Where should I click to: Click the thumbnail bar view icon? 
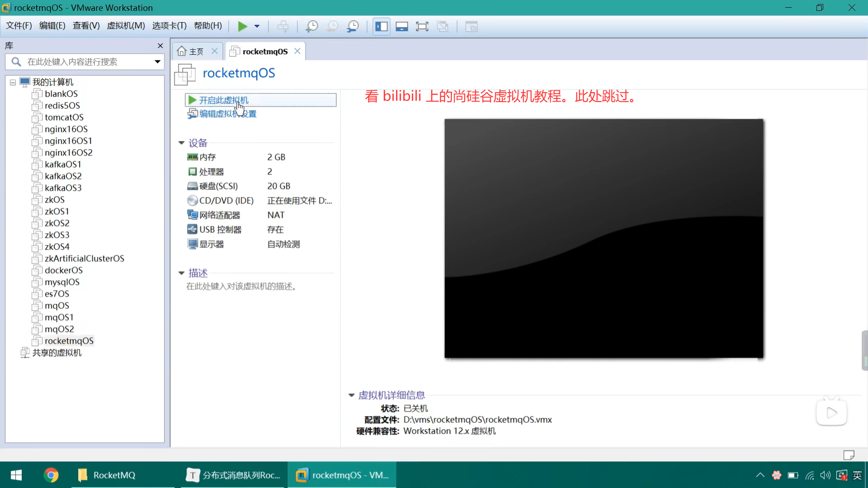(x=401, y=26)
